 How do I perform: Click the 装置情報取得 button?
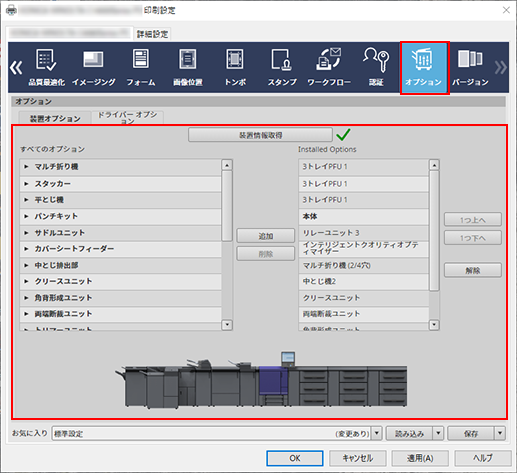[260, 135]
